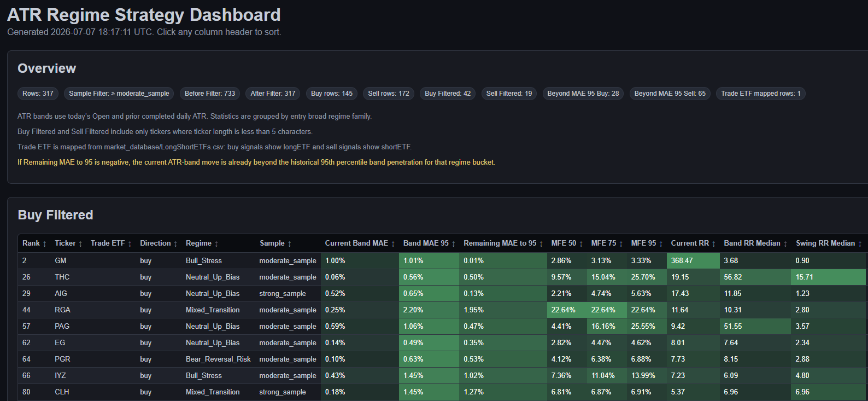This screenshot has width=868, height=401.
Task: Click the 'Beyond MAE 95 Buy: 28' pill
Action: (583, 94)
